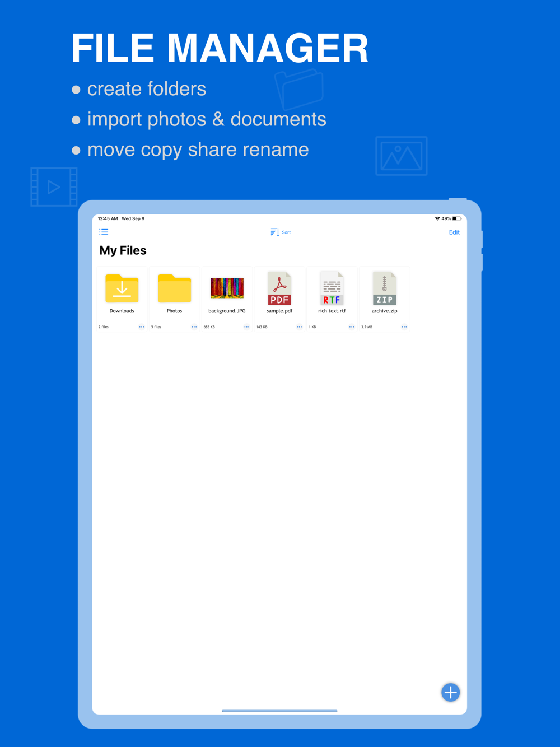Expand the more options for Photos
560x747 pixels.
[194, 327]
